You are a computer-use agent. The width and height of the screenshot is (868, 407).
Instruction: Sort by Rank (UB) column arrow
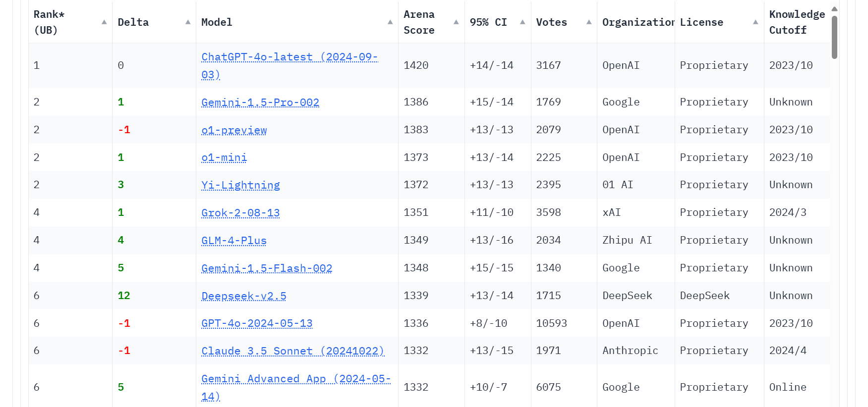coord(104,22)
